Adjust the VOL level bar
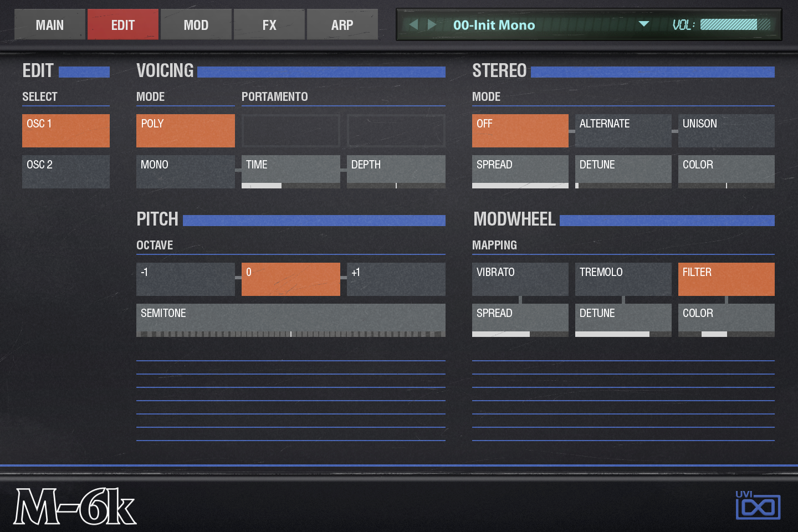Image resolution: width=798 pixels, height=532 pixels. click(735, 24)
